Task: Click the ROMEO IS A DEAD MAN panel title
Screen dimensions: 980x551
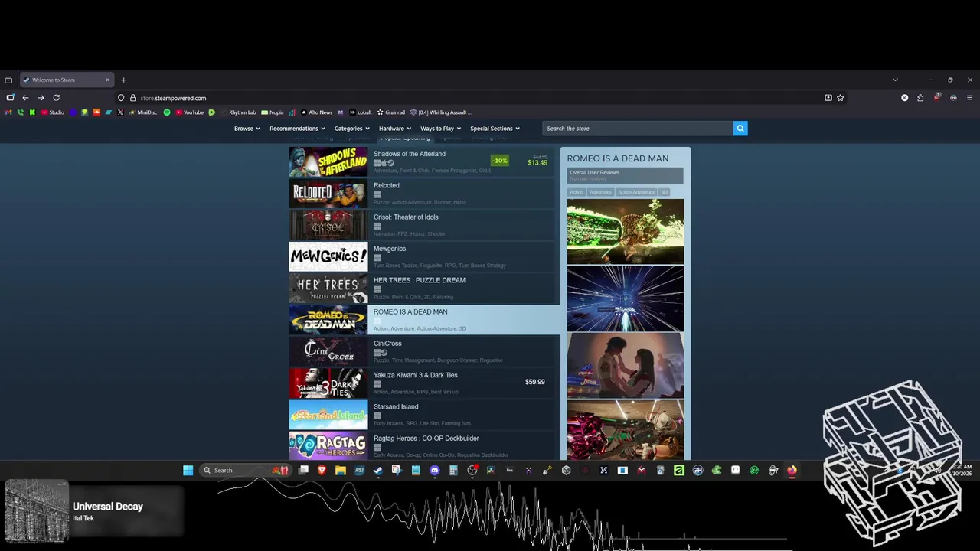Action: coord(618,158)
